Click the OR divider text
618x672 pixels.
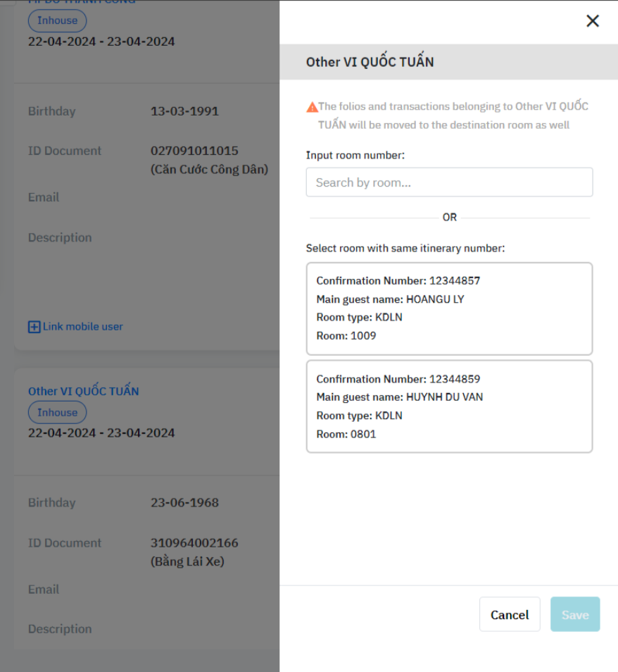tap(450, 218)
